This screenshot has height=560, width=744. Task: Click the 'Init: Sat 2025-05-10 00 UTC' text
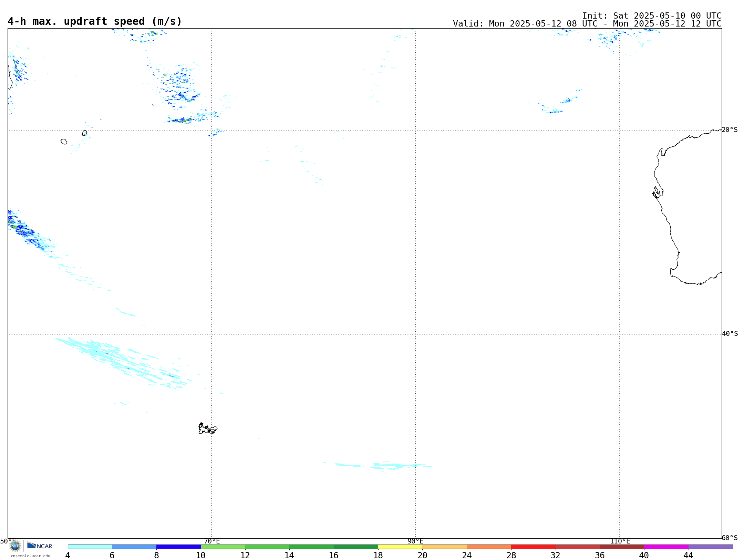(652, 16)
